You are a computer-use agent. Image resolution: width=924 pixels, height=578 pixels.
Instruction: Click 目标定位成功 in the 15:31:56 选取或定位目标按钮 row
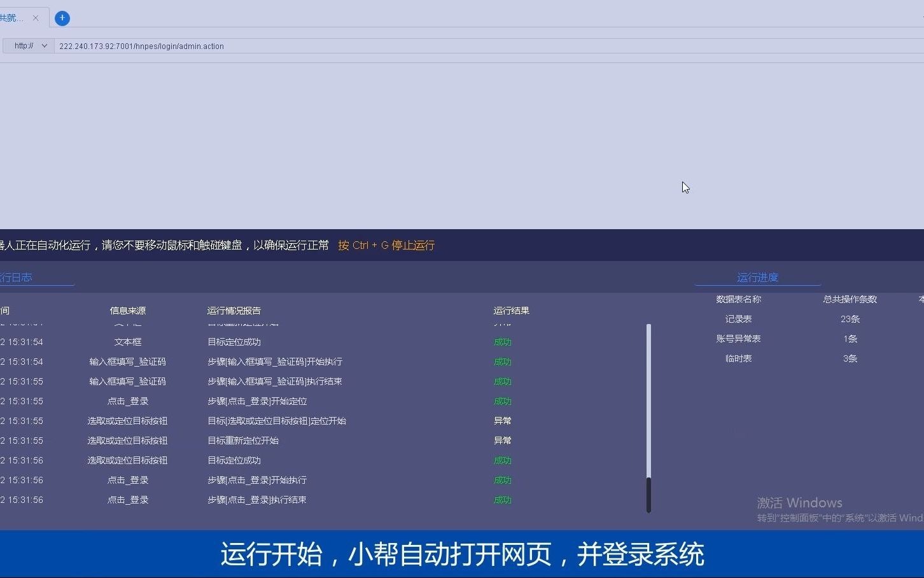click(x=234, y=460)
